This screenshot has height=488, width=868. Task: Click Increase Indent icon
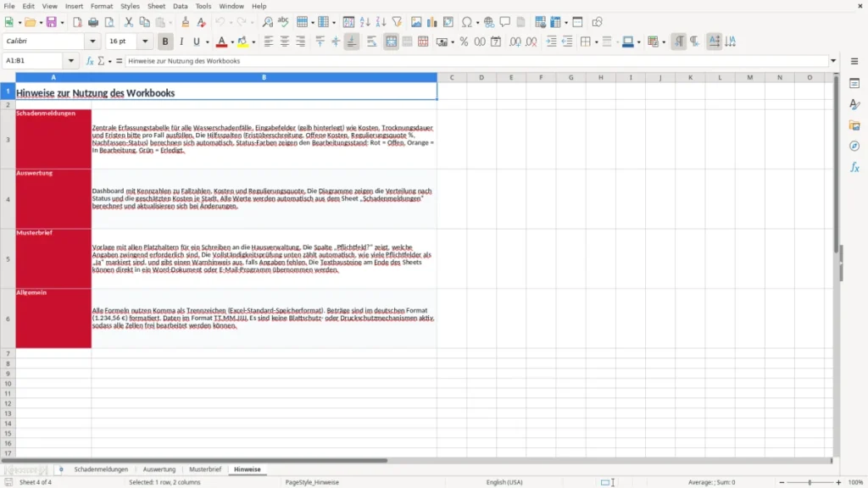(551, 42)
